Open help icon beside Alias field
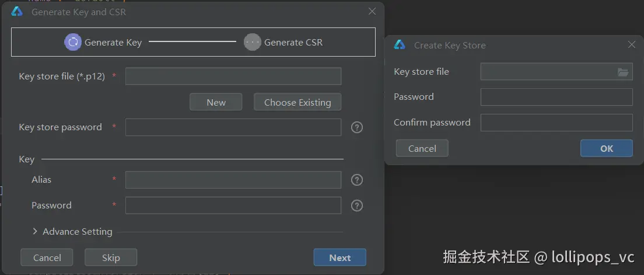This screenshot has height=275, width=644. pyautogui.click(x=357, y=180)
